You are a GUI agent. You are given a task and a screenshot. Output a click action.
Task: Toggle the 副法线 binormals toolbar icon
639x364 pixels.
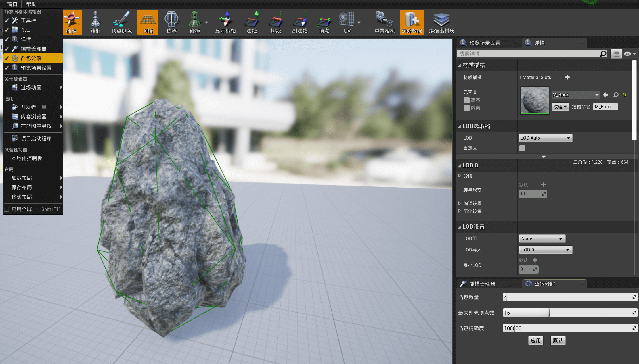point(300,22)
